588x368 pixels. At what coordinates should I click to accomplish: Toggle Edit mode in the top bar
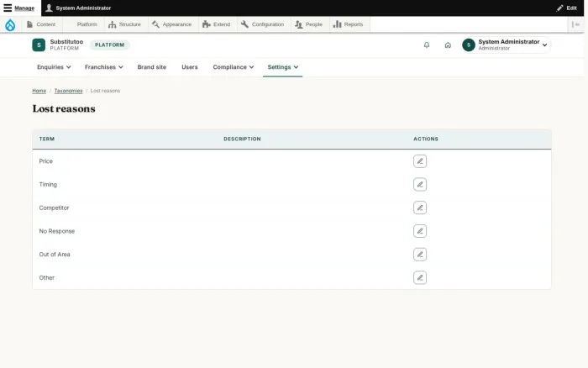(566, 8)
